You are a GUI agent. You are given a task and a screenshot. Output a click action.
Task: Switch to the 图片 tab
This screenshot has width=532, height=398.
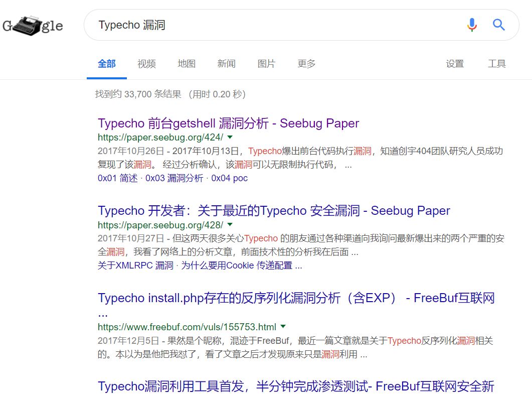pyautogui.click(x=266, y=64)
